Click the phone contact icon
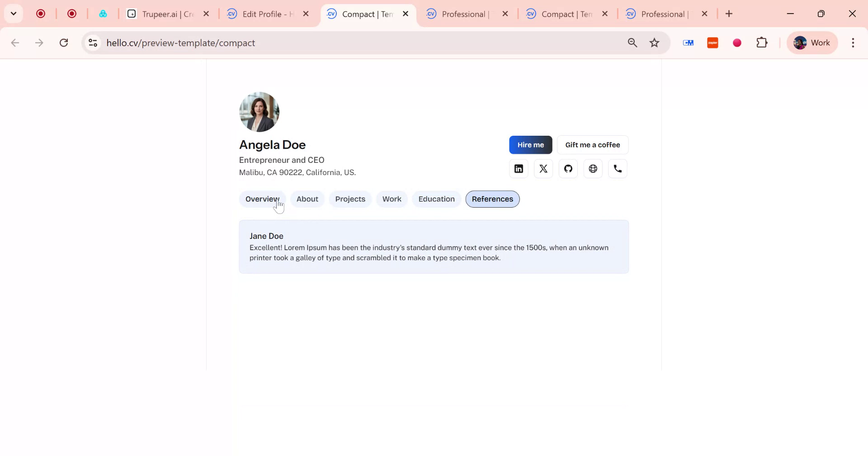 pos(618,168)
